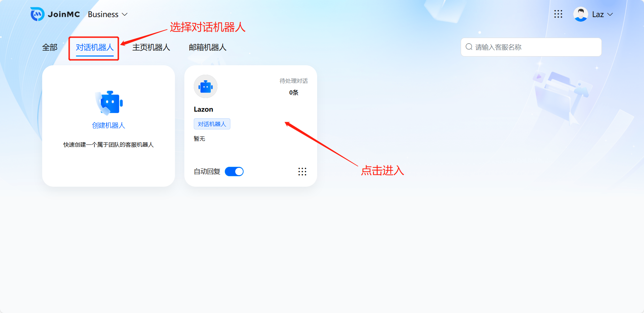Click the Laz user avatar
644x313 pixels.
click(581, 14)
